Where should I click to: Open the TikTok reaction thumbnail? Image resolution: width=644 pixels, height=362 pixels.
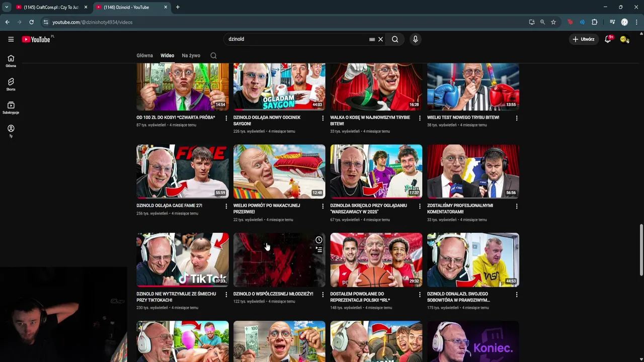pyautogui.click(x=183, y=260)
